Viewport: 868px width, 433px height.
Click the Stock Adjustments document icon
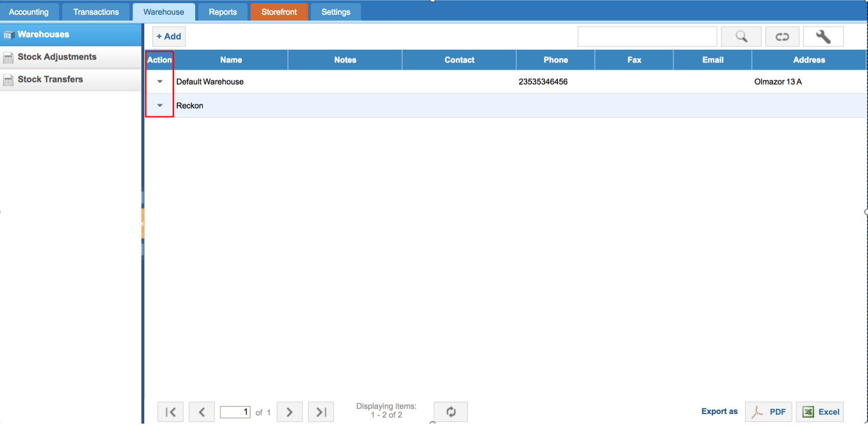point(8,57)
